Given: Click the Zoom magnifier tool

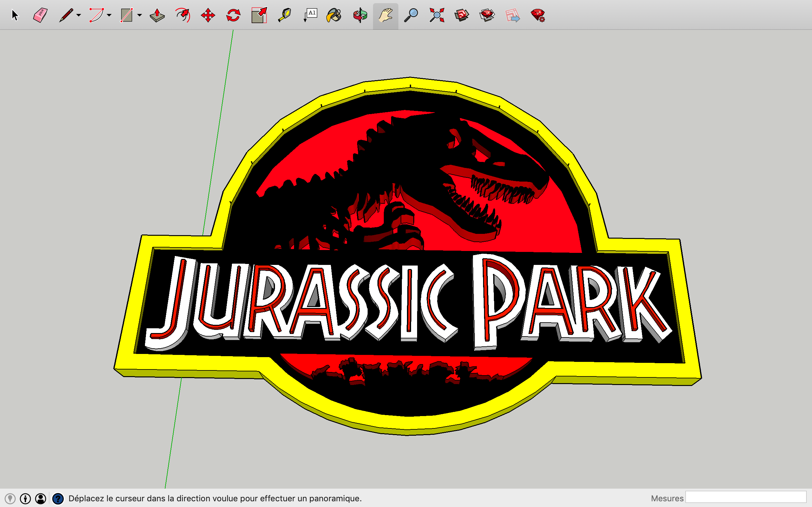Looking at the screenshot, I should (x=411, y=16).
